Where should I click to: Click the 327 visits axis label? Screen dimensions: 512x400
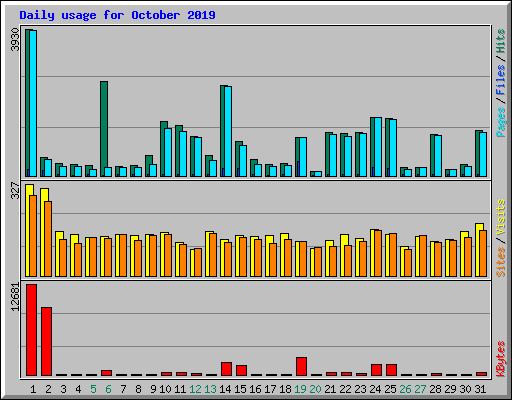(x=15, y=190)
